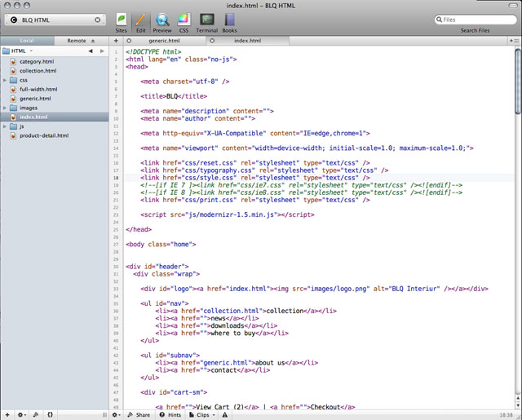This screenshot has width=522, height=420.
Task: Select category.html in file list
Action: (37, 61)
